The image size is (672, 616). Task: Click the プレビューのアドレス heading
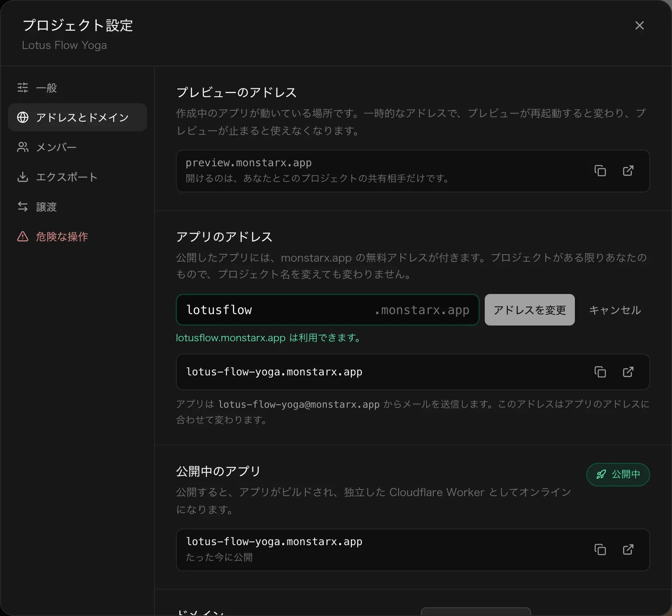click(x=236, y=92)
